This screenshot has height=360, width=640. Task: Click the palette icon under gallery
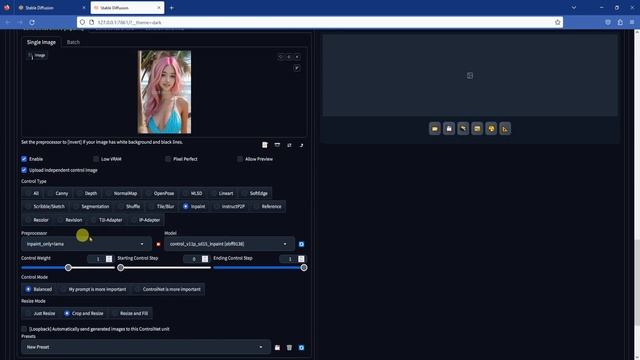point(491,129)
